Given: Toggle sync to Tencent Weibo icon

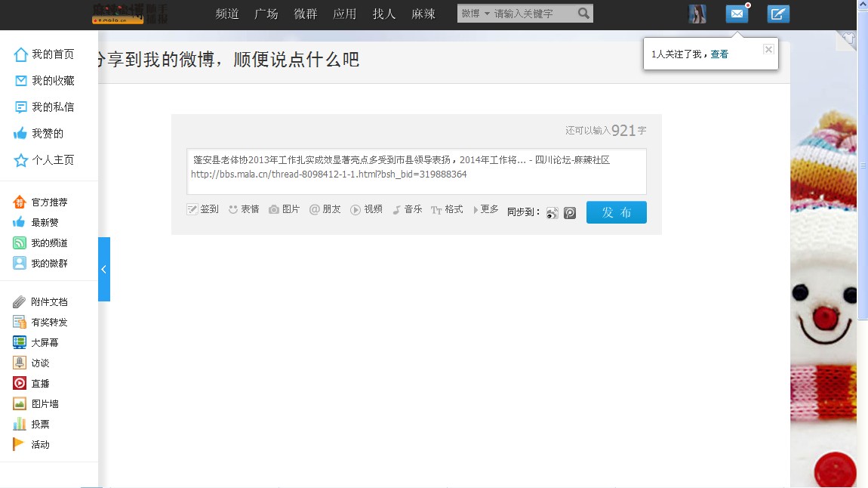Looking at the screenshot, I should (x=570, y=213).
